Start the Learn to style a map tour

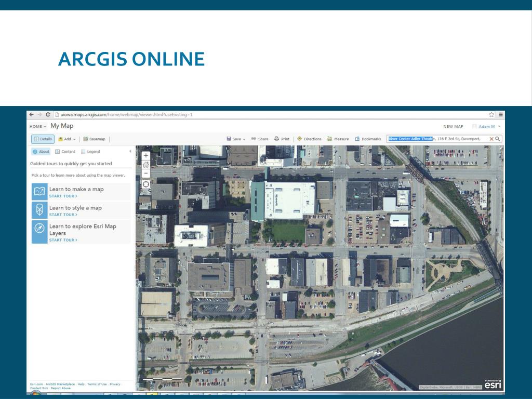tap(63, 215)
